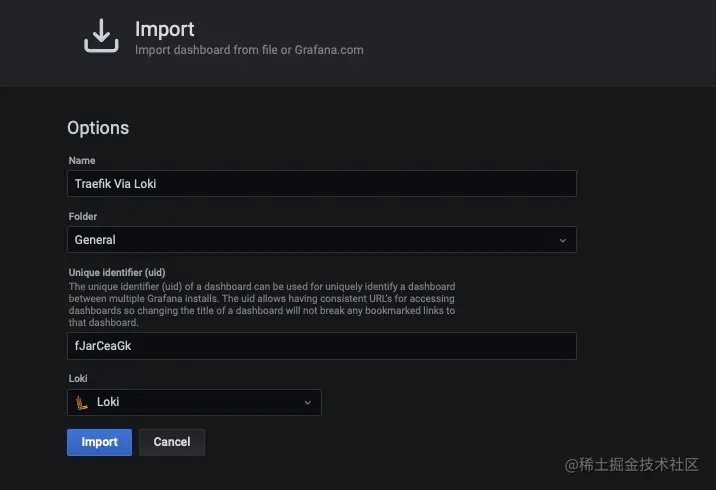Click the 'Options' section heading
The height and width of the screenshot is (490, 716).
(98, 128)
